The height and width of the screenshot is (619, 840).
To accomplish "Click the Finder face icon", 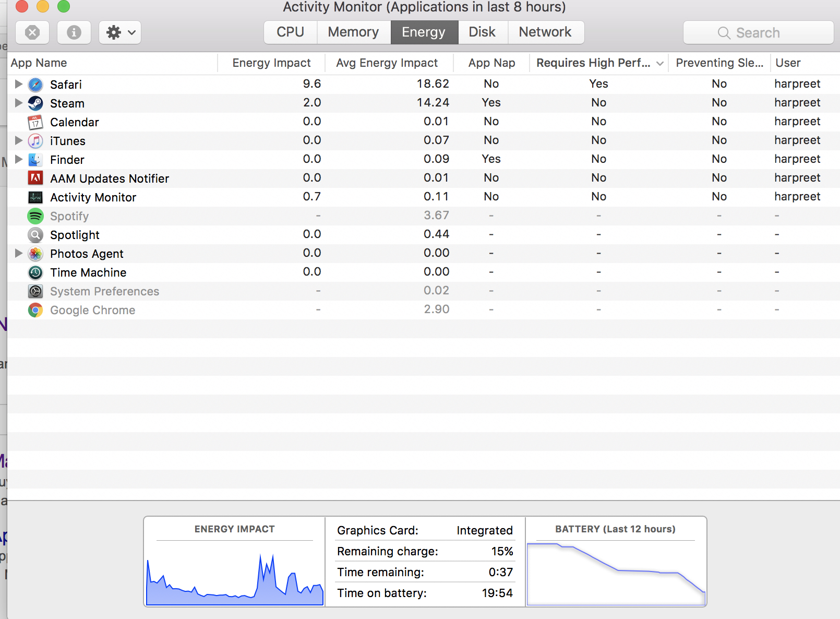I will pyautogui.click(x=35, y=160).
